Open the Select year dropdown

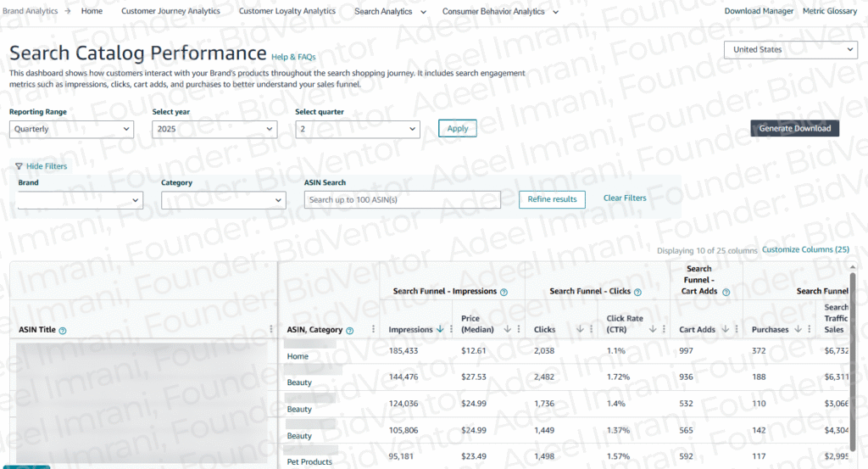pos(214,129)
